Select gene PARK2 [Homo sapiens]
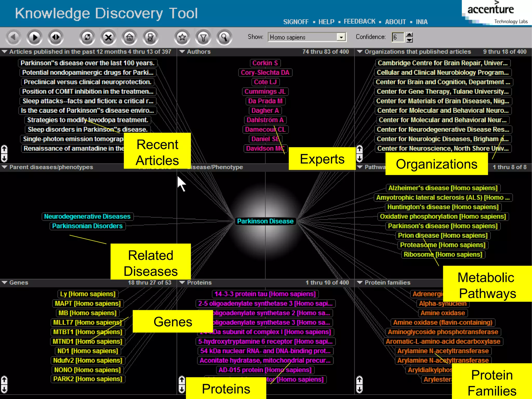532x399 pixels. (88, 379)
